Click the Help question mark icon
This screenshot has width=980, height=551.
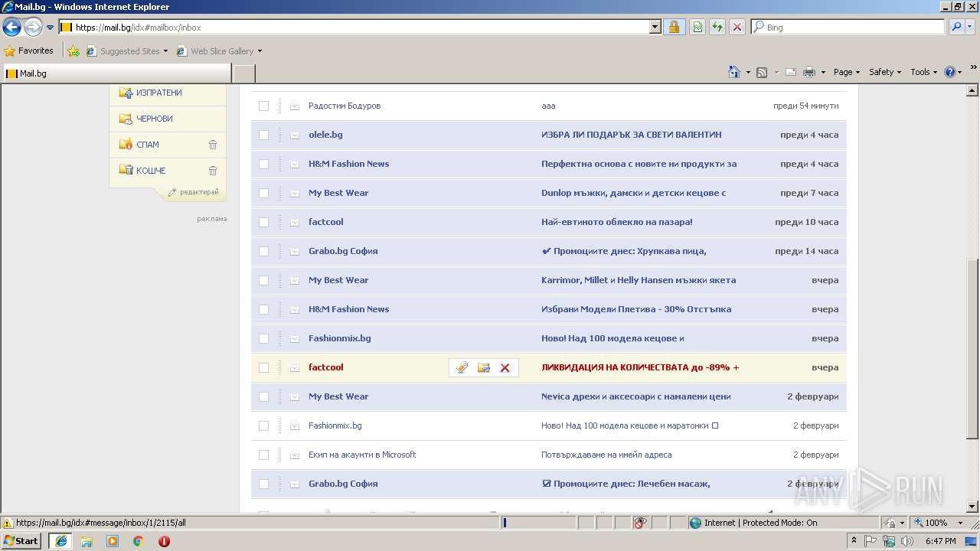tap(950, 72)
